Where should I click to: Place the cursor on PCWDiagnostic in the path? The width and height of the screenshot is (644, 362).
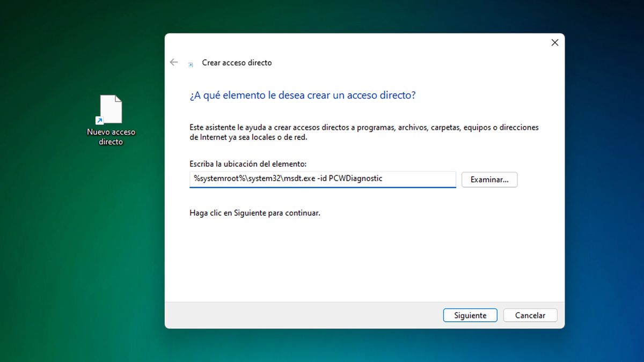pyautogui.click(x=355, y=179)
